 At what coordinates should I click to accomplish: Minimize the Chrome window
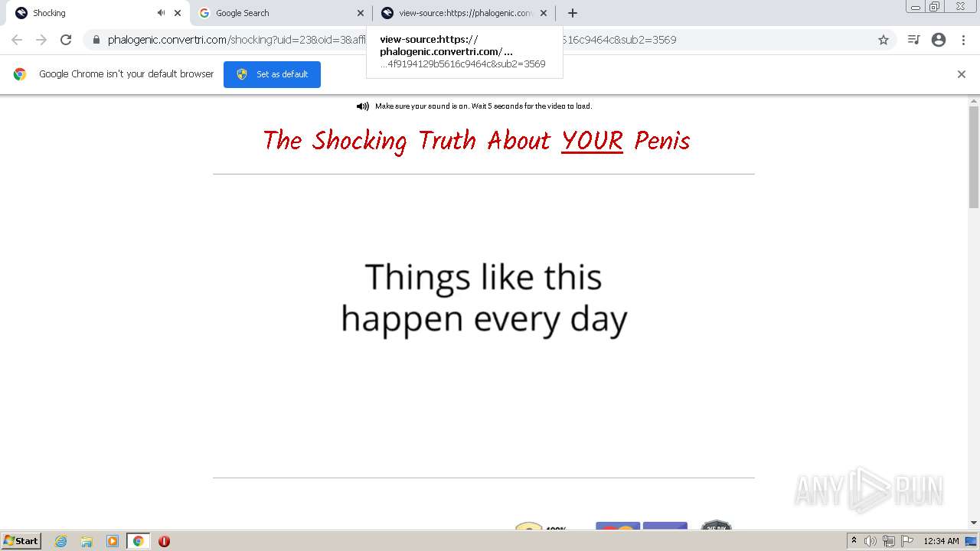click(916, 7)
